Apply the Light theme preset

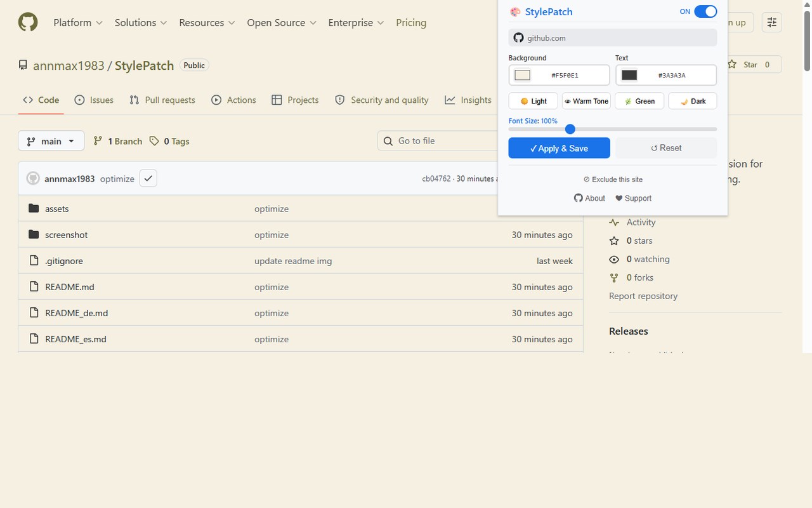533,101
